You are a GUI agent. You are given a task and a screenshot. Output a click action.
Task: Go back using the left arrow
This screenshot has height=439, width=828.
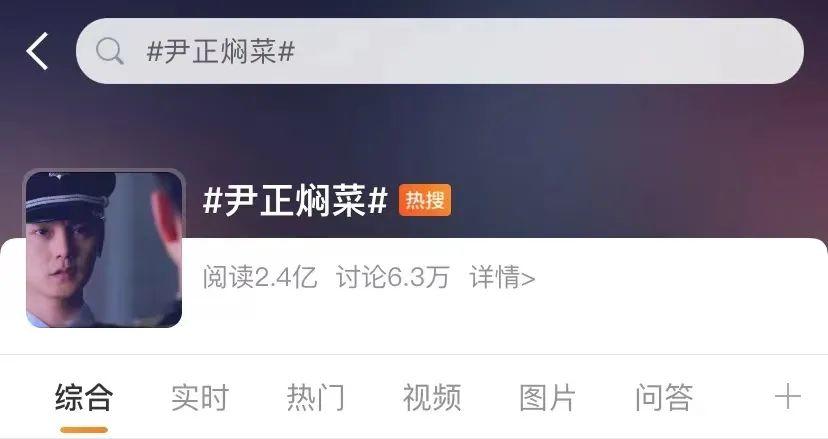pos(37,51)
